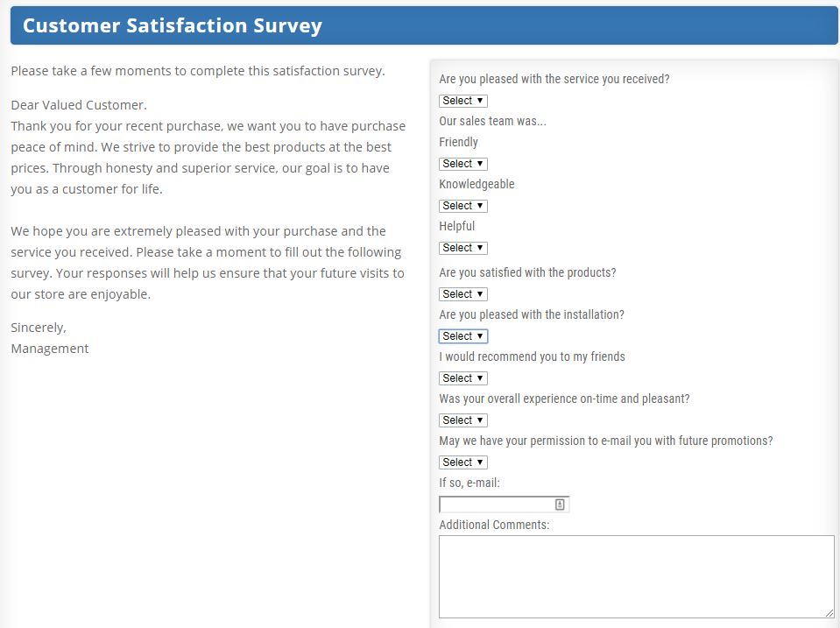The width and height of the screenshot is (840, 628).
Task: Click the 'Our sales team was...' text
Action: (492, 121)
